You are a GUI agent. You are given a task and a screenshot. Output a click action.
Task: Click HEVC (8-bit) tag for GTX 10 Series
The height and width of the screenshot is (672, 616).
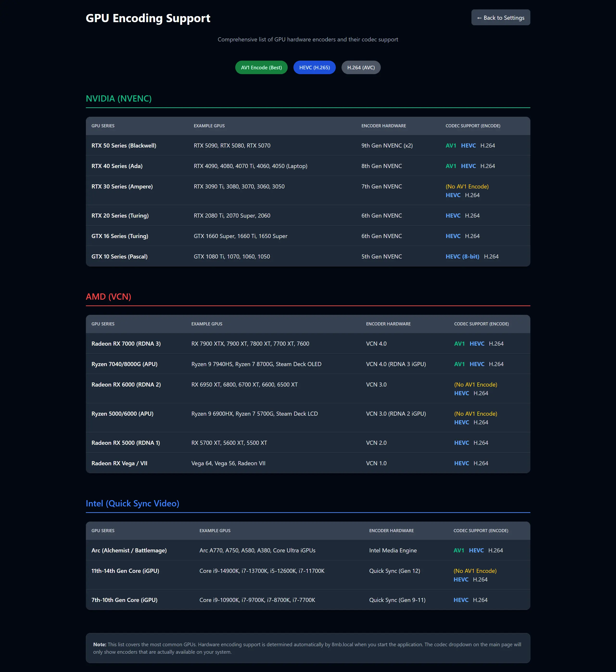pyautogui.click(x=462, y=257)
